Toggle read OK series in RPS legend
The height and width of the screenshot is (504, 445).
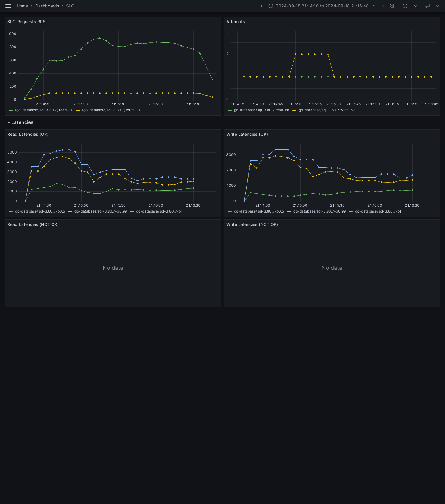click(x=44, y=110)
